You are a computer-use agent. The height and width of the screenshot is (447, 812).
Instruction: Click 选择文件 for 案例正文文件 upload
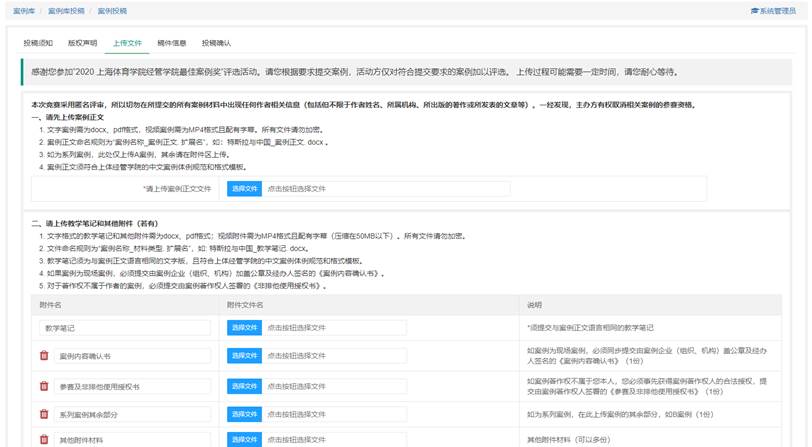tap(244, 188)
